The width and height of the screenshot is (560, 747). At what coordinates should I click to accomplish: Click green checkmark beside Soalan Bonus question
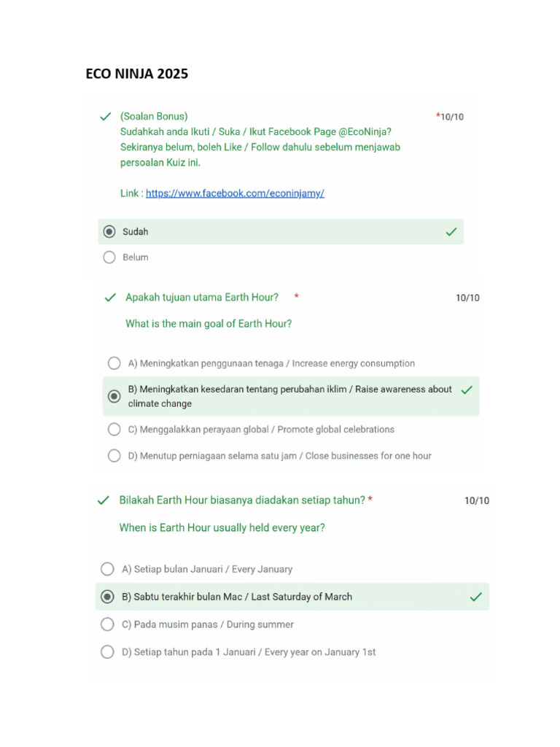(105, 117)
